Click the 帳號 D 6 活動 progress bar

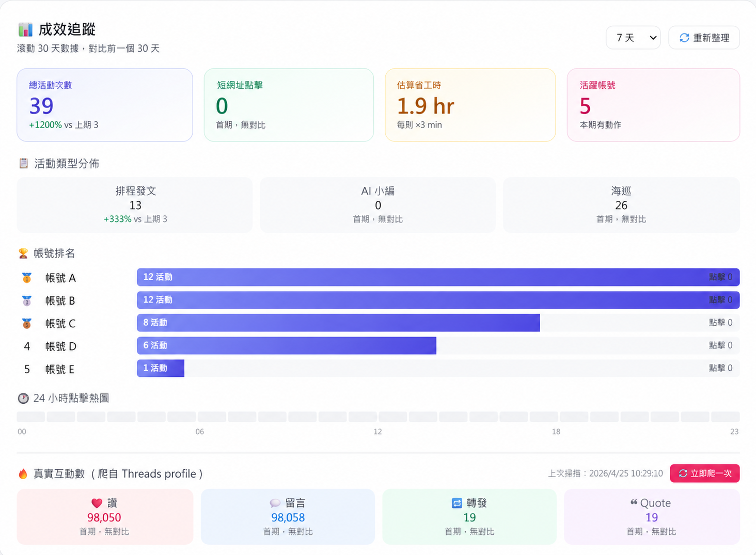pos(287,345)
